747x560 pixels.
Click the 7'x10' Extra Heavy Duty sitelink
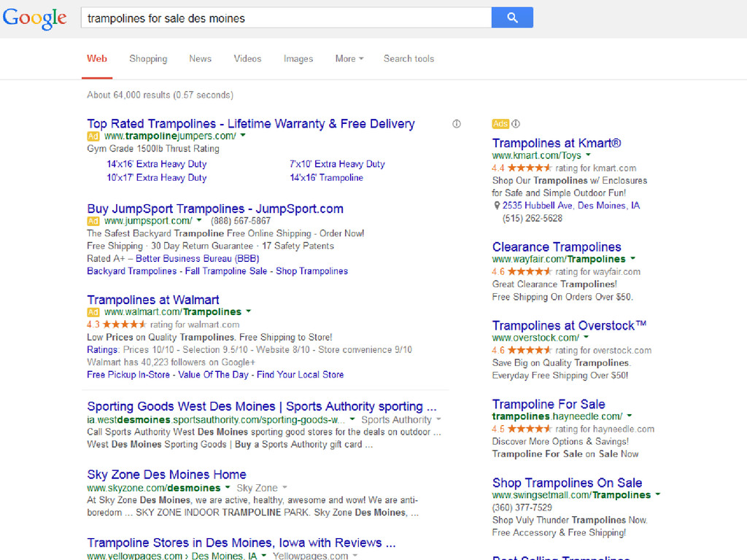[337, 164]
